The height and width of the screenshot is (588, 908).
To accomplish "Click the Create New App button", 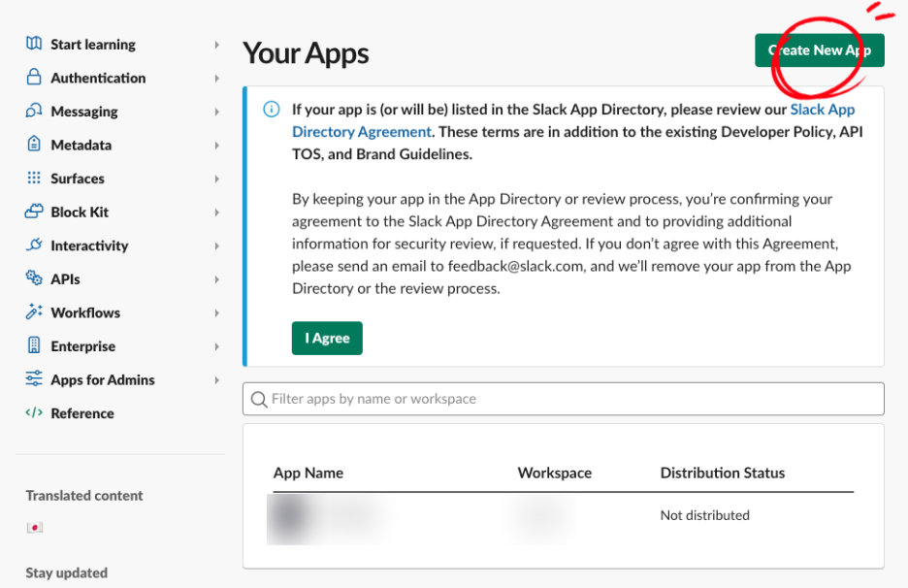I will tap(820, 50).
